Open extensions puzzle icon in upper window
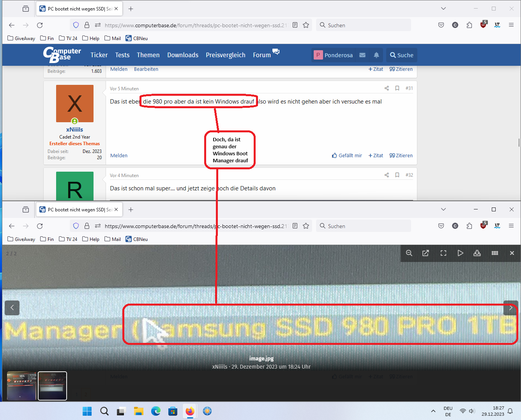This screenshot has height=420, width=521. click(x=469, y=25)
